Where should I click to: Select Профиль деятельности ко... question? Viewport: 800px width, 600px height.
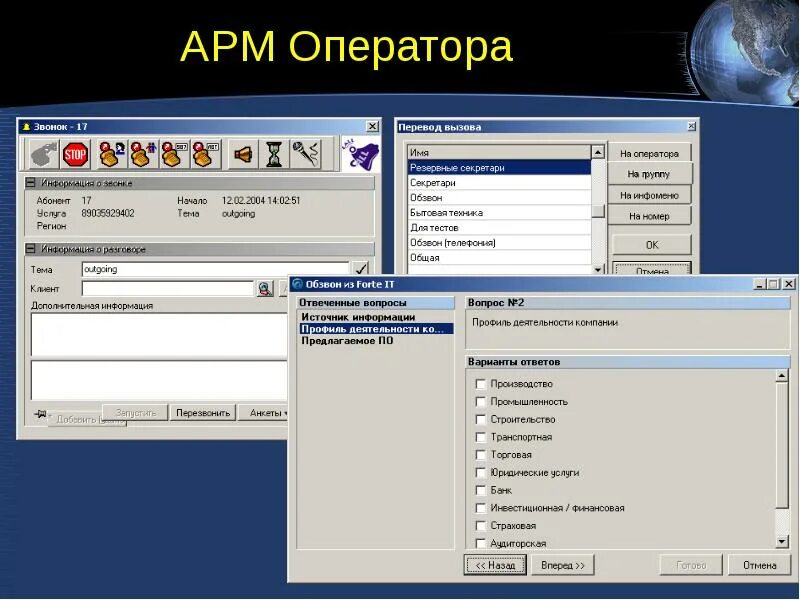[x=377, y=329]
